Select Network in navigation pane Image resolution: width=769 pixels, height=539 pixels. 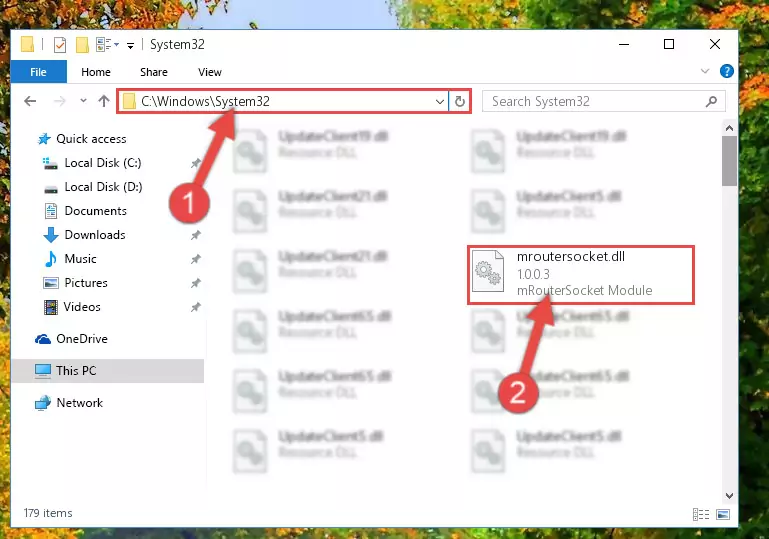click(x=79, y=403)
